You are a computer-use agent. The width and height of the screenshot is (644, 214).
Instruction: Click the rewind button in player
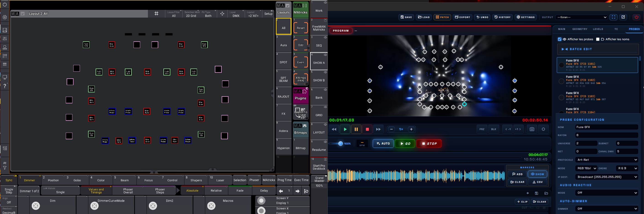(x=334, y=129)
